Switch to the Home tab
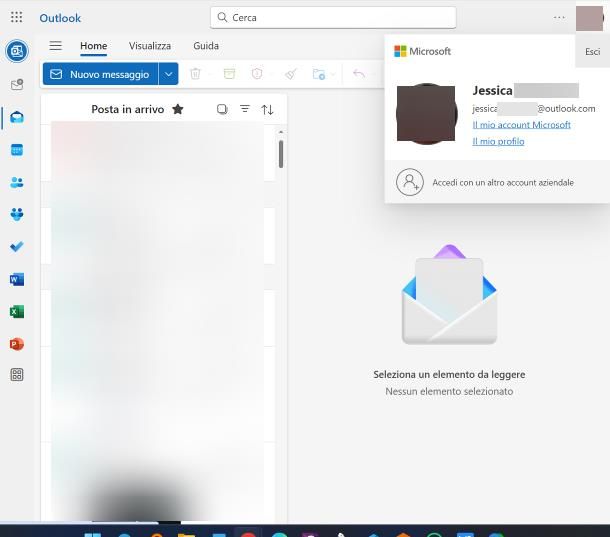The image size is (610, 537). [93, 46]
